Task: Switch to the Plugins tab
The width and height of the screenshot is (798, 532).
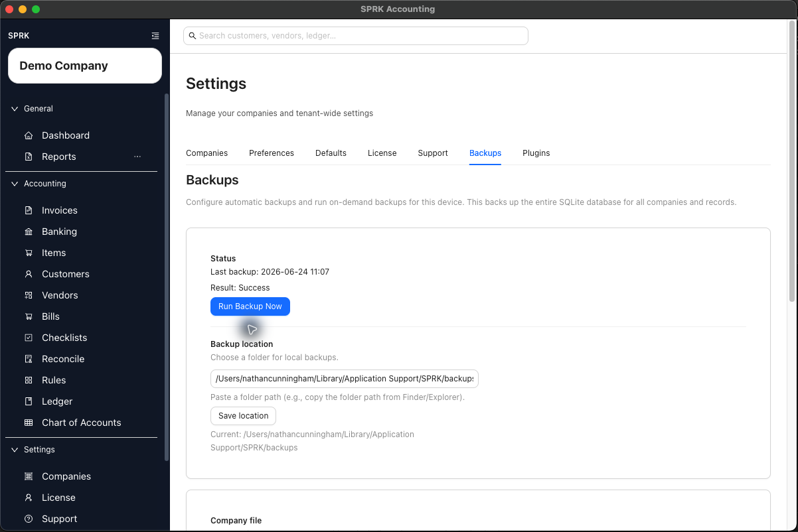Action: click(536, 153)
